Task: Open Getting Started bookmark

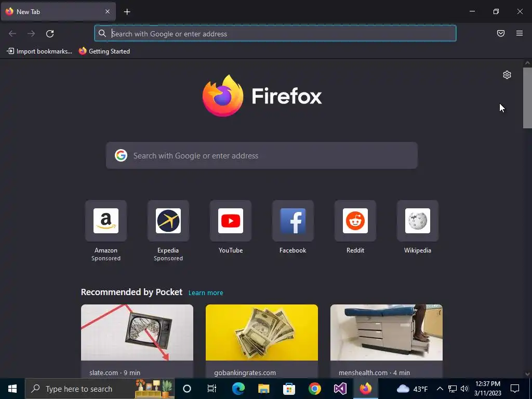Action: click(x=104, y=51)
